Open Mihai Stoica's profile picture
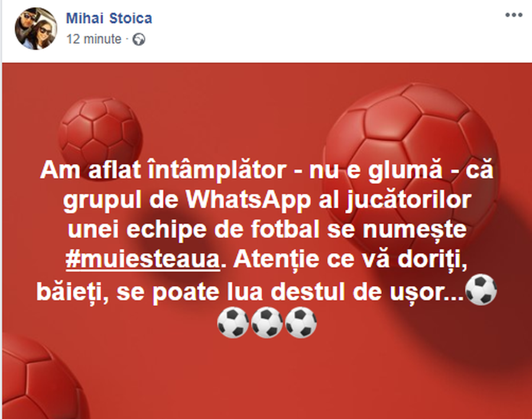This screenshot has width=532, height=419. pos(35,28)
